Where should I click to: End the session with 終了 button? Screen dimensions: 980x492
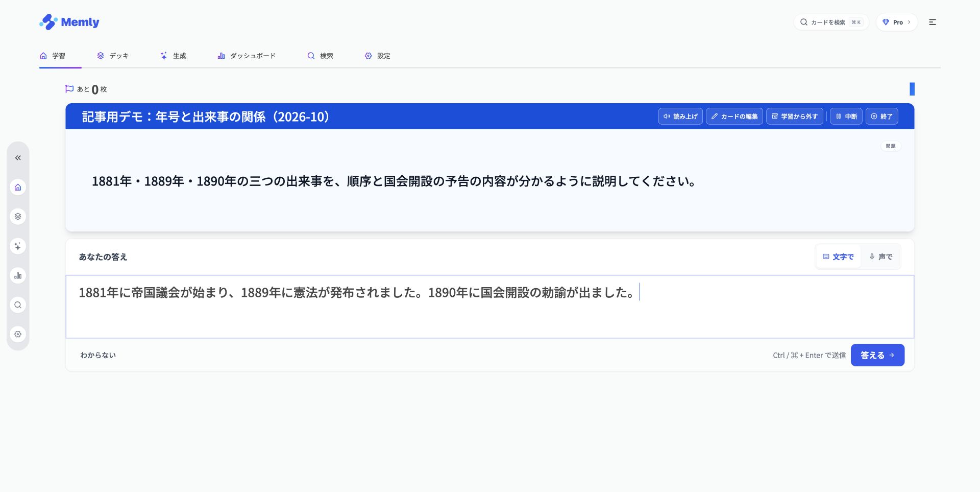[882, 116]
